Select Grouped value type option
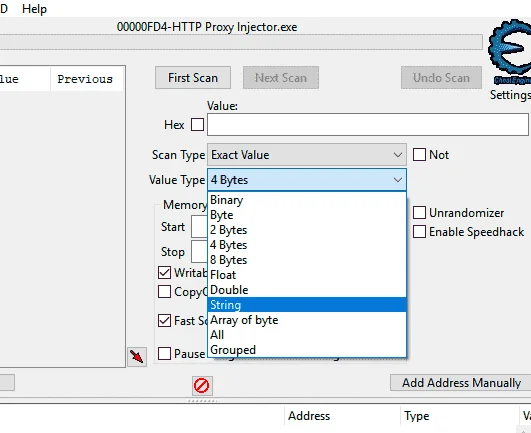 pyautogui.click(x=307, y=350)
